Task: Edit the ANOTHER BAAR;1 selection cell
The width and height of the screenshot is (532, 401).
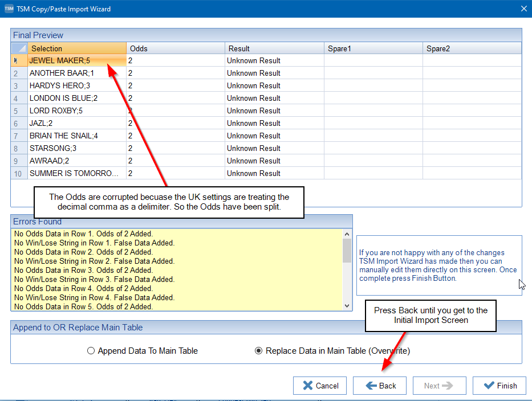Action: point(76,73)
